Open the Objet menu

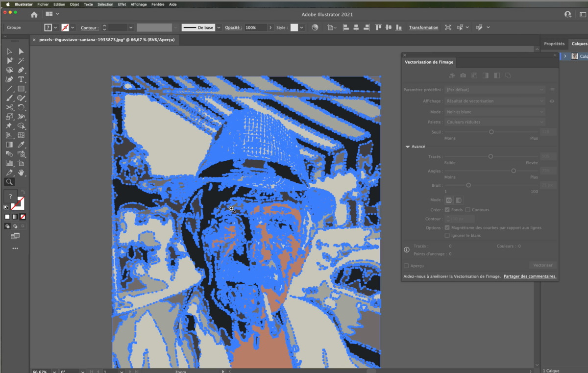74,4
